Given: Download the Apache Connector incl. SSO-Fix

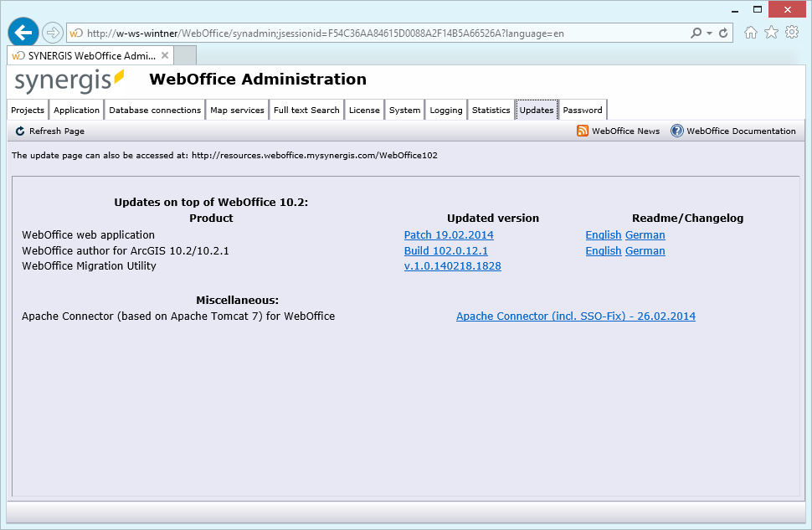Looking at the screenshot, I should click(576, 316).
